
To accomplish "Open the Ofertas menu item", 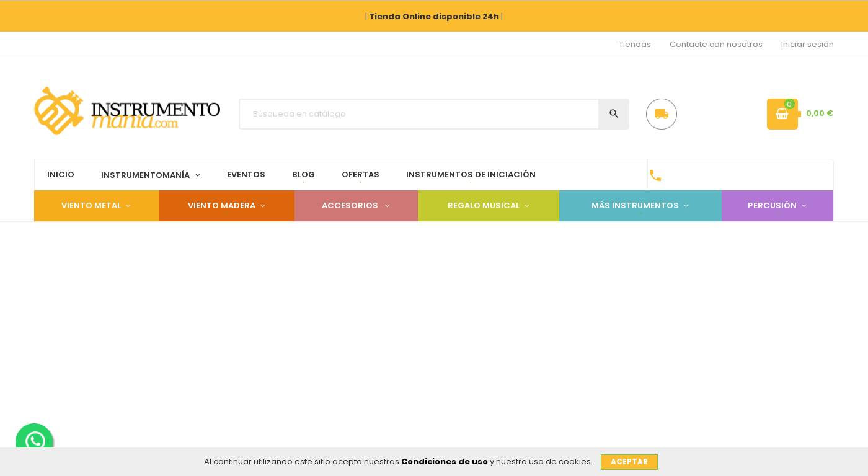I will pos(360,175).
